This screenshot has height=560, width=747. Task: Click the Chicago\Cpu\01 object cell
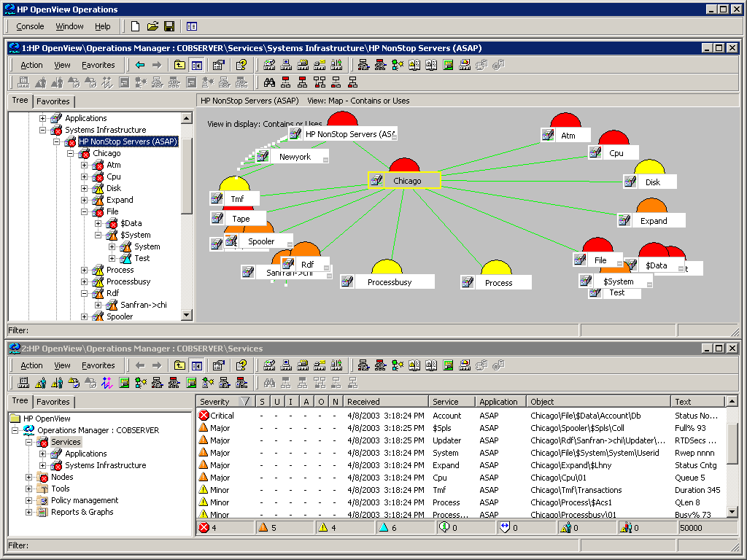[558, 478]
